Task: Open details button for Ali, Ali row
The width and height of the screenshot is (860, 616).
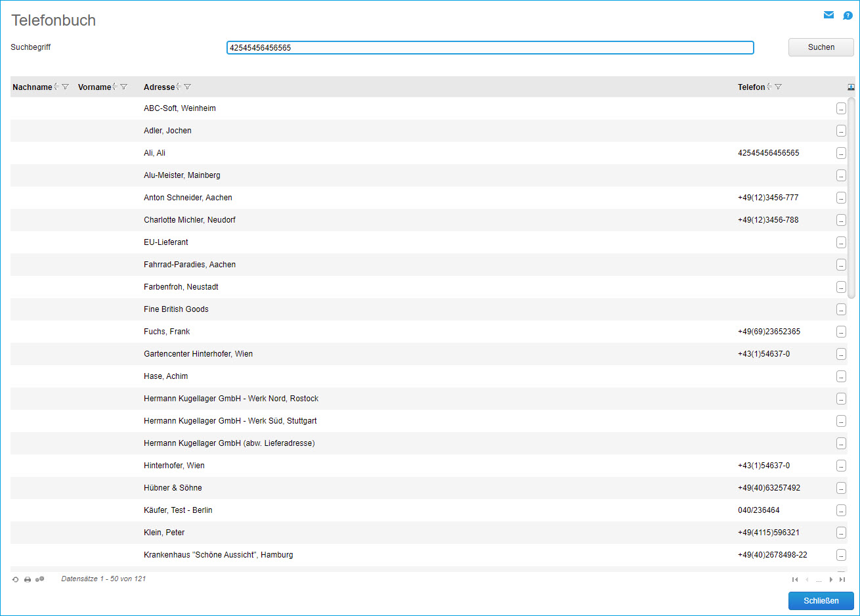Action: pyautogui.click(x=841, y=153)
